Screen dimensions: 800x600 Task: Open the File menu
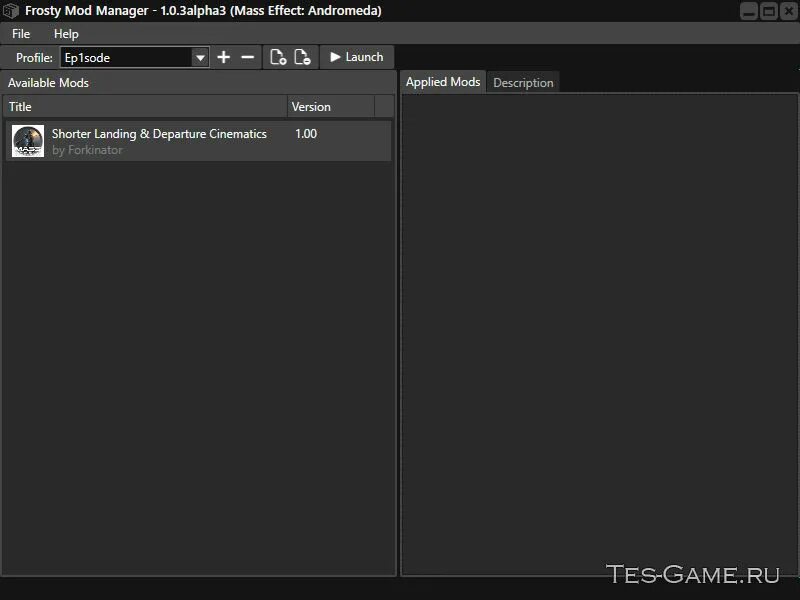[21, 34]
